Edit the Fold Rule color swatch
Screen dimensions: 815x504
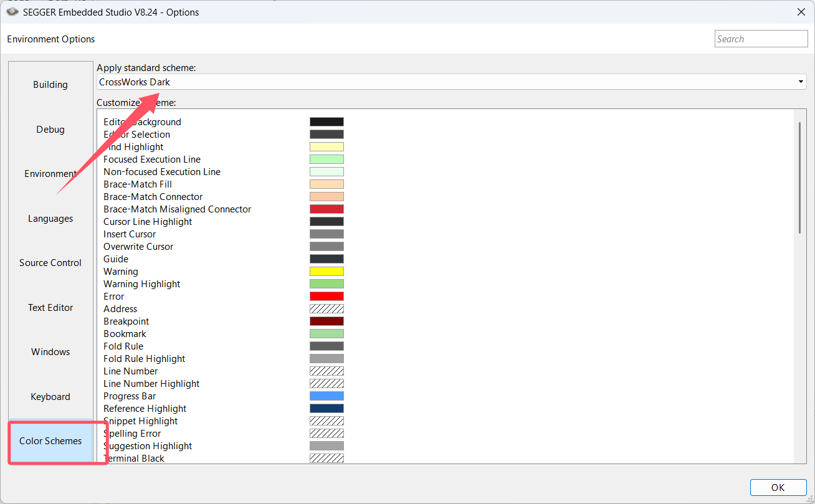[326, 346]
